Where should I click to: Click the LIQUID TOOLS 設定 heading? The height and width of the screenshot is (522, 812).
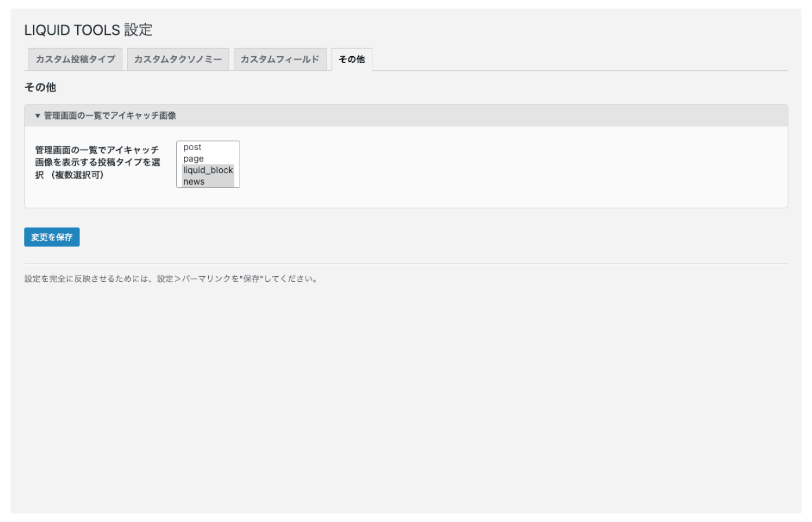[88, 30]
